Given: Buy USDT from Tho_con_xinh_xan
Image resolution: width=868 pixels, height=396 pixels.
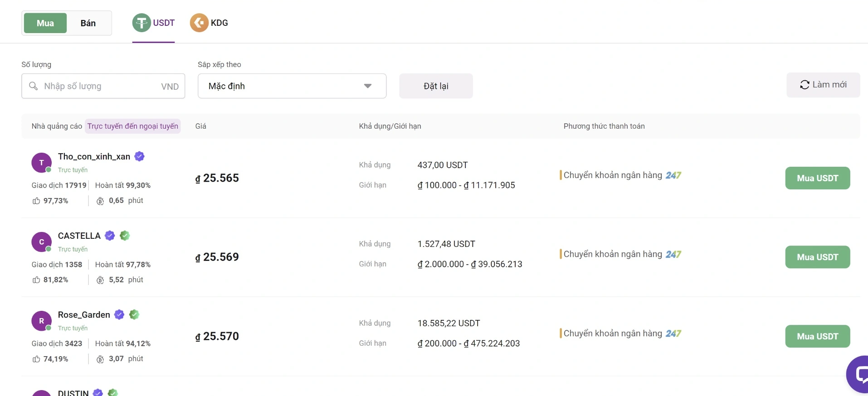Looking at the screenshot, I should tap(818, 178).
